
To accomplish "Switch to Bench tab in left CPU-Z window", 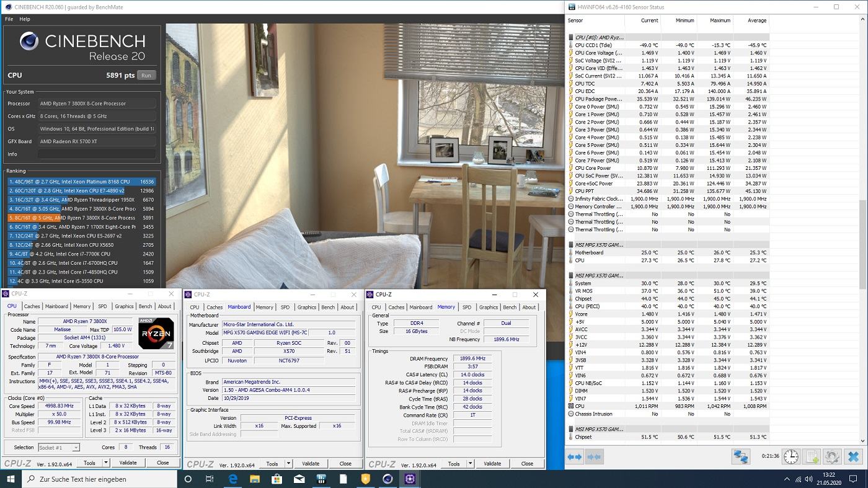I will click(x=145, y=306).
